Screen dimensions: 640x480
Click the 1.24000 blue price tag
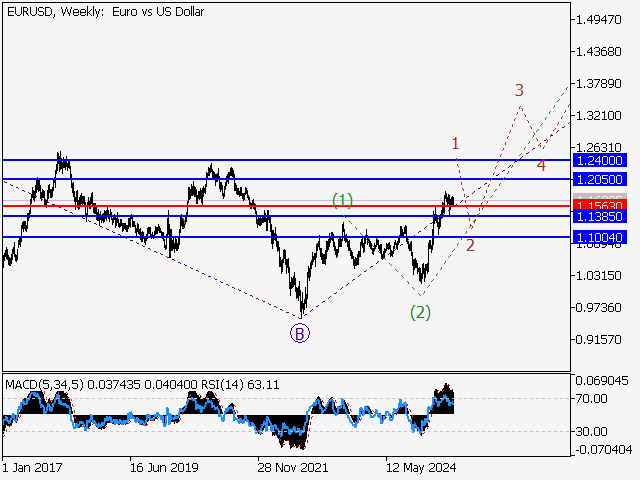click(600, 160)
